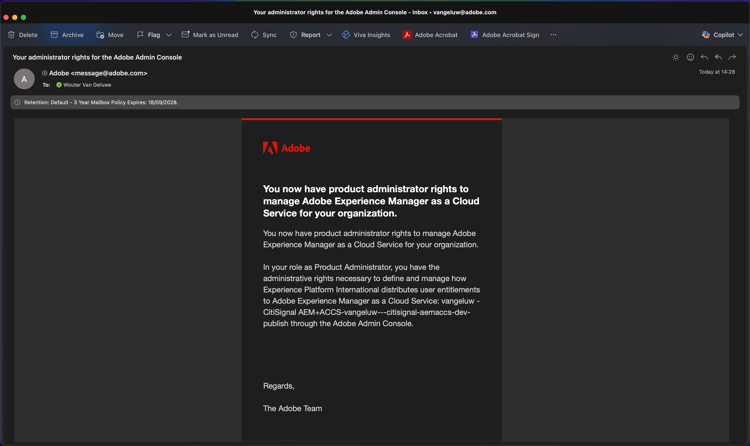Click the Adobe logo in email

[286, 148]
